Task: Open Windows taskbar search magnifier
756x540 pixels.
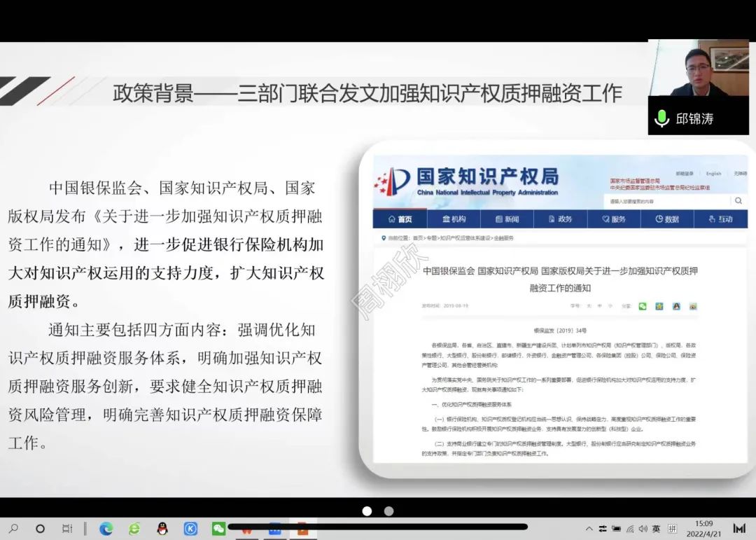Action: (13, 529)
